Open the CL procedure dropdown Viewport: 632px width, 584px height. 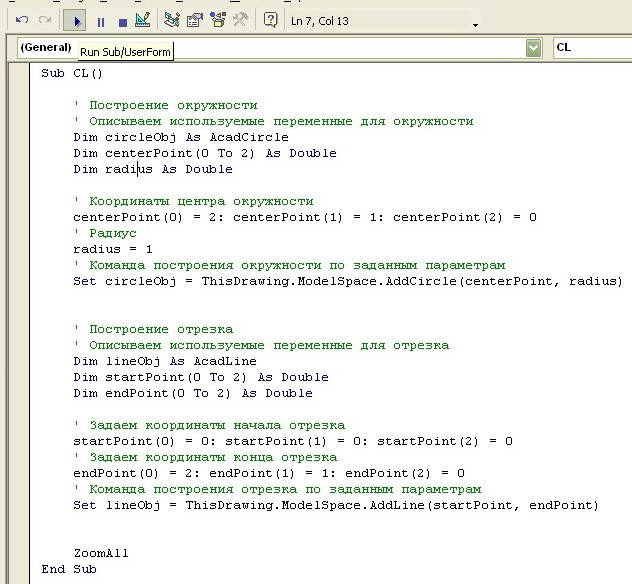[592, 48]
